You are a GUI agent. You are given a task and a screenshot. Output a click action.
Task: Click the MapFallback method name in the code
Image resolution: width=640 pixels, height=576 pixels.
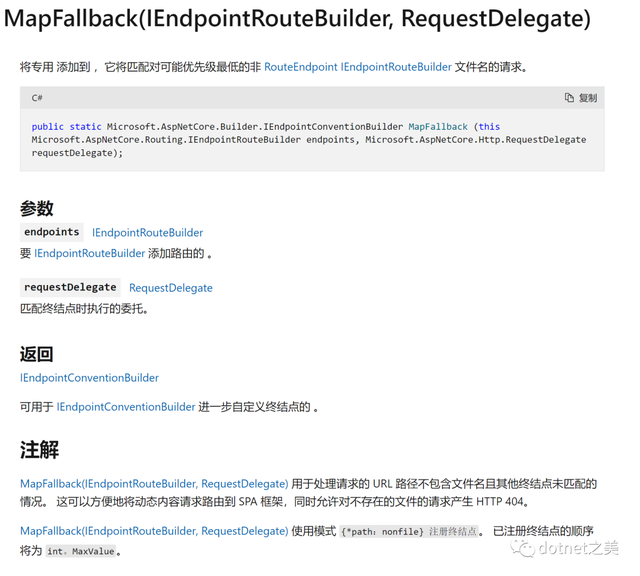438,127
